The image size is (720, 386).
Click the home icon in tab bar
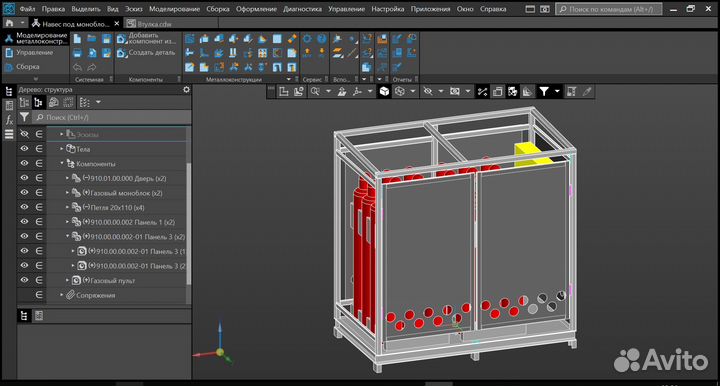tap(10, 23)
